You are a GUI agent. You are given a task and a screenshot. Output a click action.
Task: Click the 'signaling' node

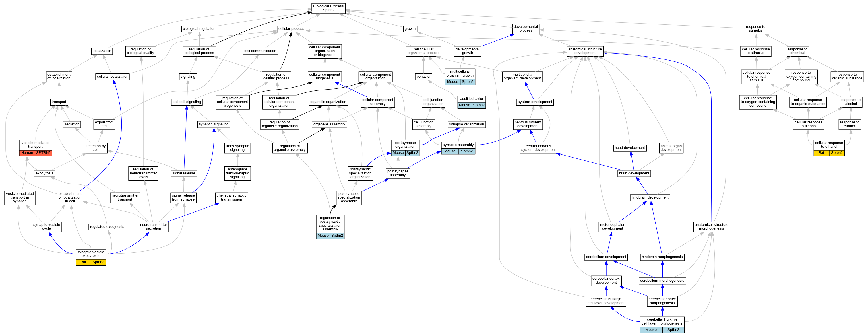tap(188, 77)
